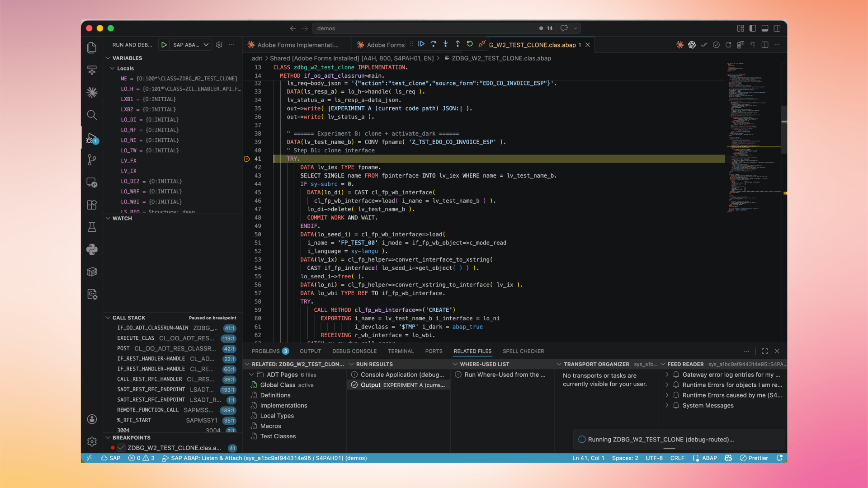Open Source Control in the activity bar
The height and width of the screenshot is (488, 868).
click(x=92, y=160)
